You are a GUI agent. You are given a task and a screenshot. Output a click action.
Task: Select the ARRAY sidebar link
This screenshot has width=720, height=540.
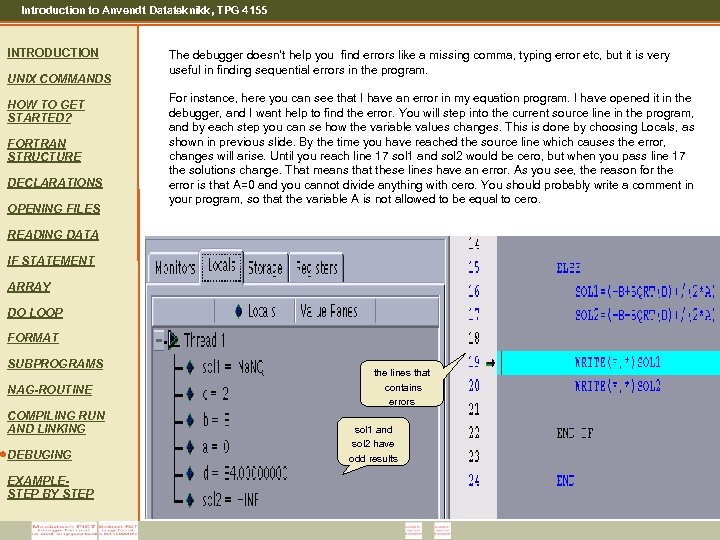click(29, 287)
